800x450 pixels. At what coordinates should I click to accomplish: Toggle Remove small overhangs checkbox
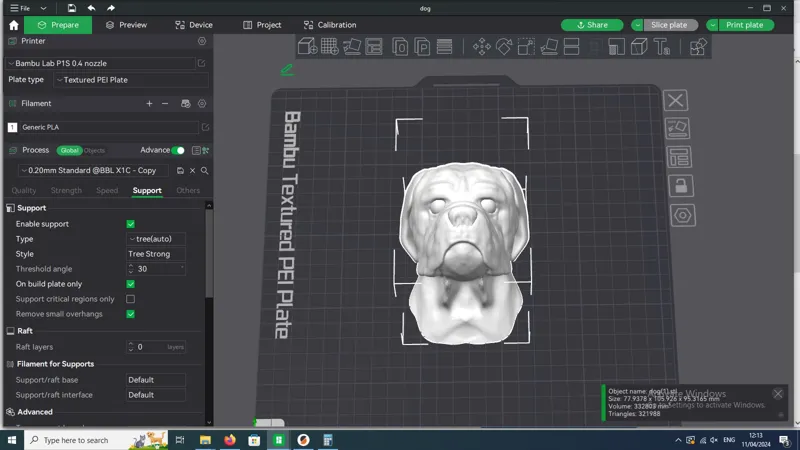[x=131, y=314]
